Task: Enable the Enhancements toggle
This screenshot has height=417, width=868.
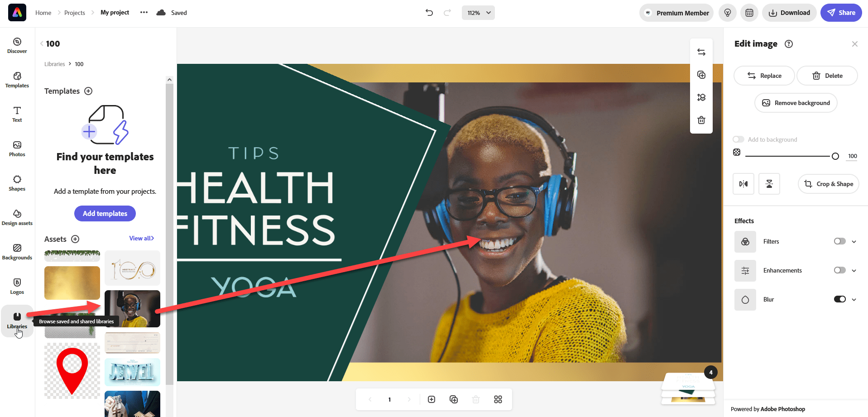Action: click(840, 270)
